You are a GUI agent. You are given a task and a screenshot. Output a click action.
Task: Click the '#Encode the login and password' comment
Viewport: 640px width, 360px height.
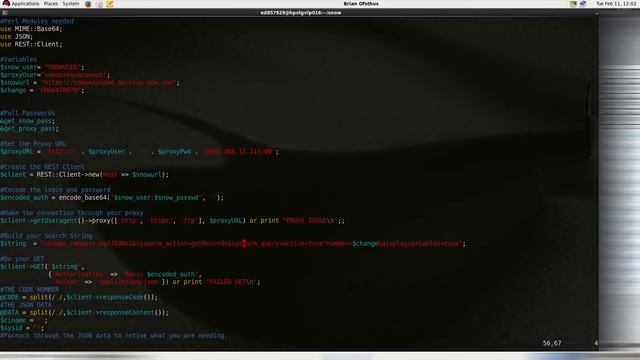click(55, 190)
